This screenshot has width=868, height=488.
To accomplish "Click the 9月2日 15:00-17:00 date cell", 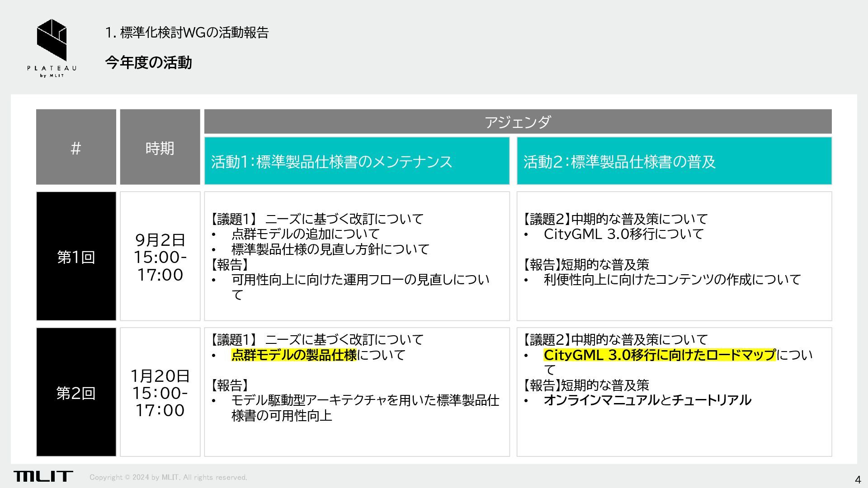I will click(160, 257).
